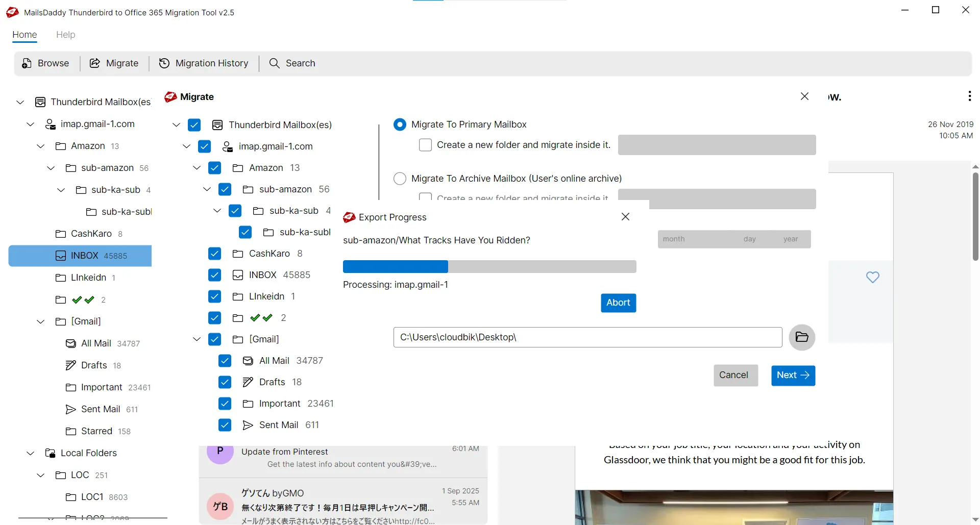Click the Next button
Screen dimensions: 980x525
tap(793, 375)
